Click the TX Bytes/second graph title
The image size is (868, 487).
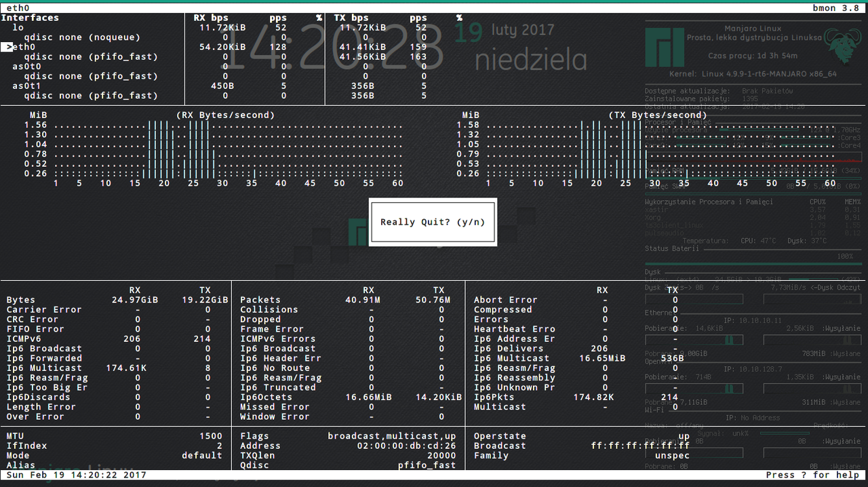[657, 115]
